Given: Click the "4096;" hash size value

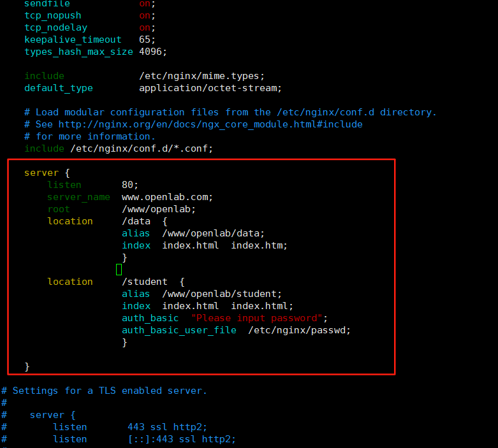Looking at the screenshot, I should [153, 52].
